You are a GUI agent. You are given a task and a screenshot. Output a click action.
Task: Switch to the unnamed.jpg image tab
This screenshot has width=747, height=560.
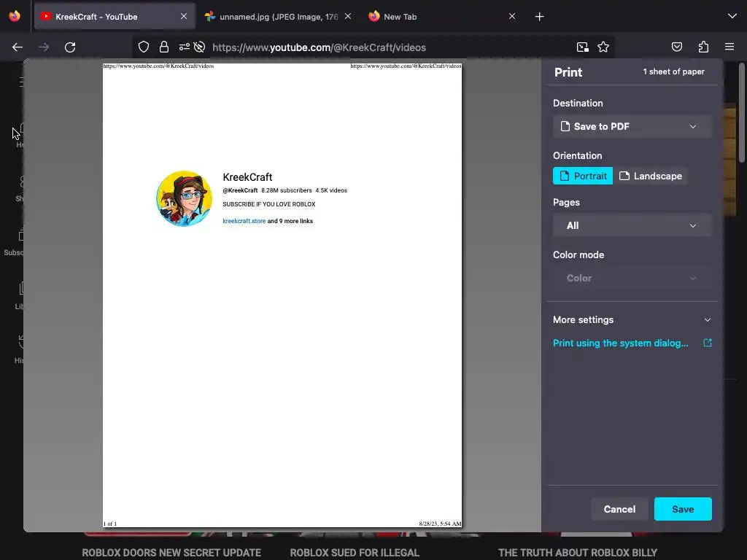pos(279,17)
